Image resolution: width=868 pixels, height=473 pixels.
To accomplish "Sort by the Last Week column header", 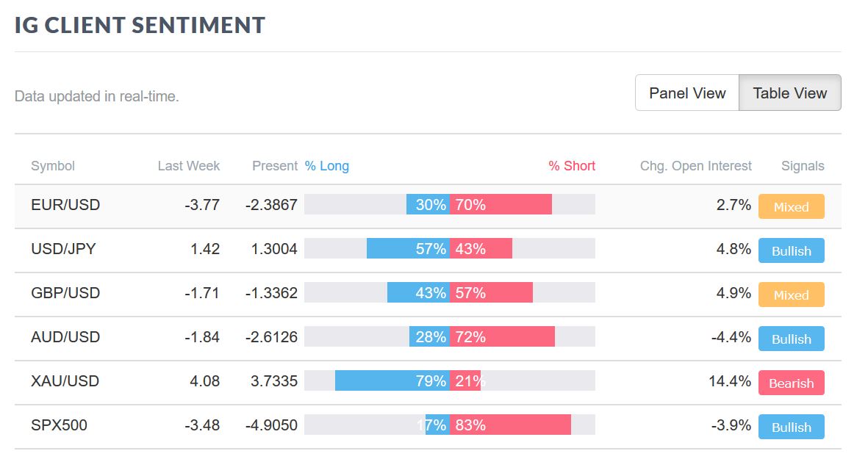I will tap(188, 166).
